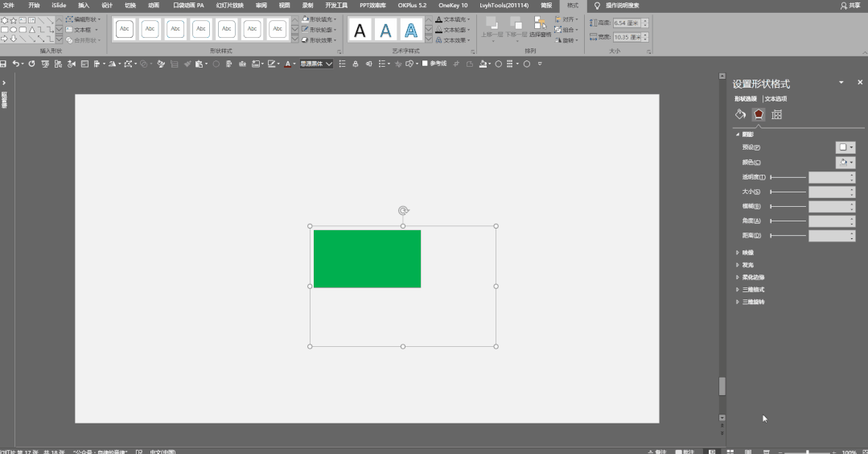
Task: Open the shadow 预设 presets dropdown
Action: point(845,147)
